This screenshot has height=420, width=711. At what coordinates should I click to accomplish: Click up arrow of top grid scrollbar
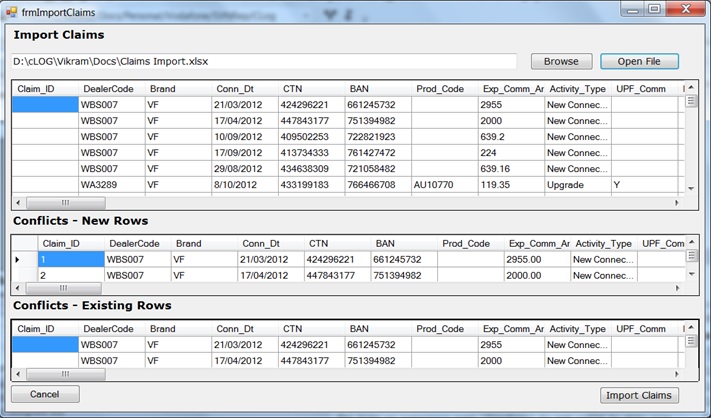(691, 87)
